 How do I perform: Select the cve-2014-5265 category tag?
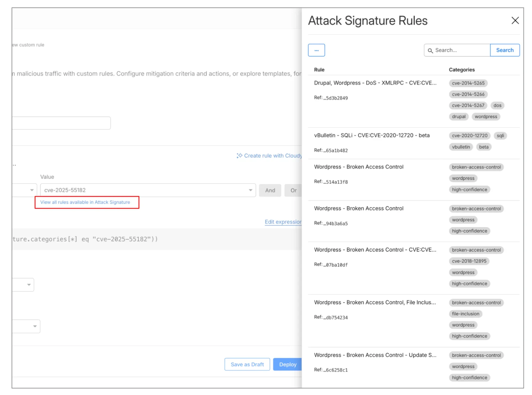point(468,83)
